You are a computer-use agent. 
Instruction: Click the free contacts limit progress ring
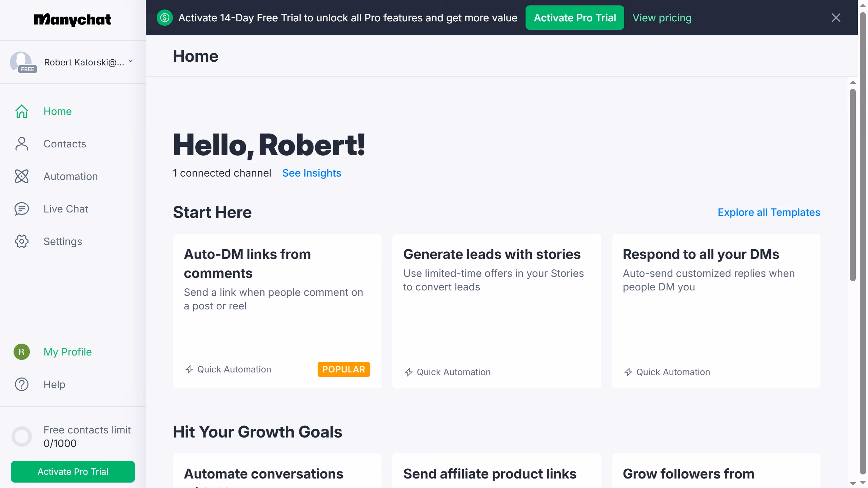click(x=22, y=436)
